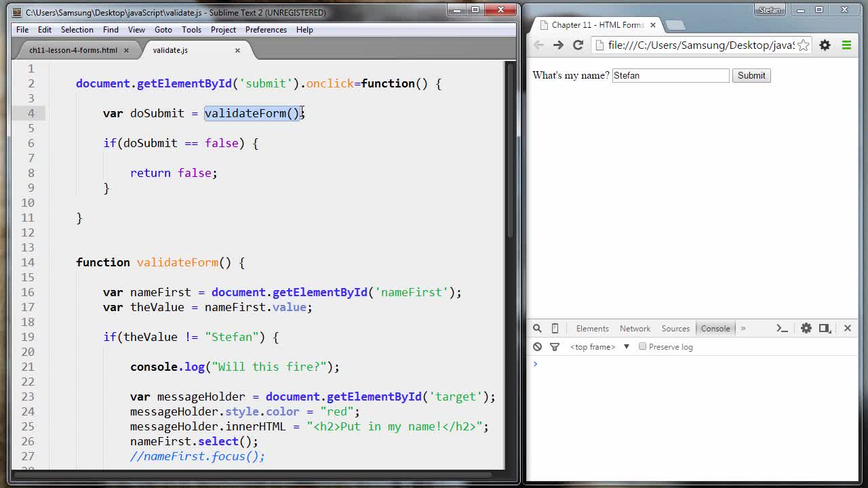Select the Console DevTools tab
The height and width of the screenshot is (488, 868).
[715, 328]
